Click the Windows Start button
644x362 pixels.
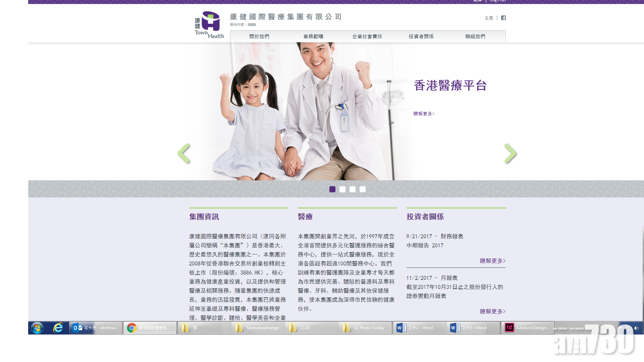pos(37,327)
